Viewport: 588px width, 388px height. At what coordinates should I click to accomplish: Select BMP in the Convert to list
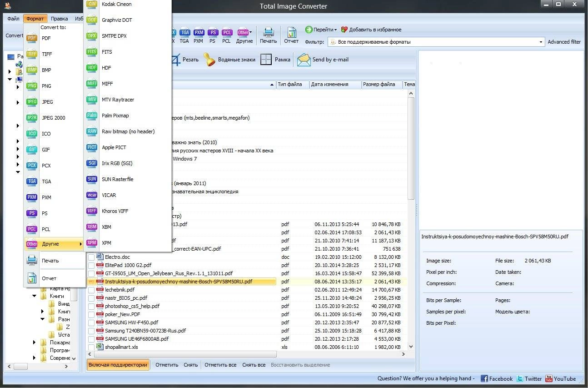click(54, 70)
